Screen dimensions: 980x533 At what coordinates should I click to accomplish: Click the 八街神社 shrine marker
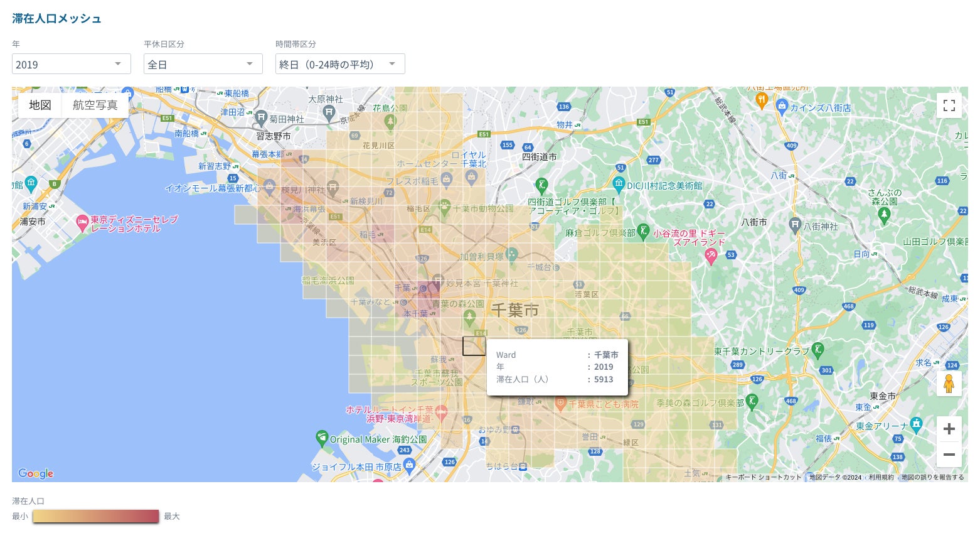tap(795, 225)
